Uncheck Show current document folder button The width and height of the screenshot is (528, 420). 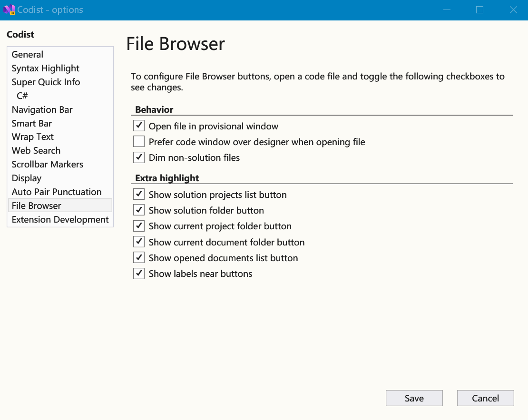coord(139,242)
